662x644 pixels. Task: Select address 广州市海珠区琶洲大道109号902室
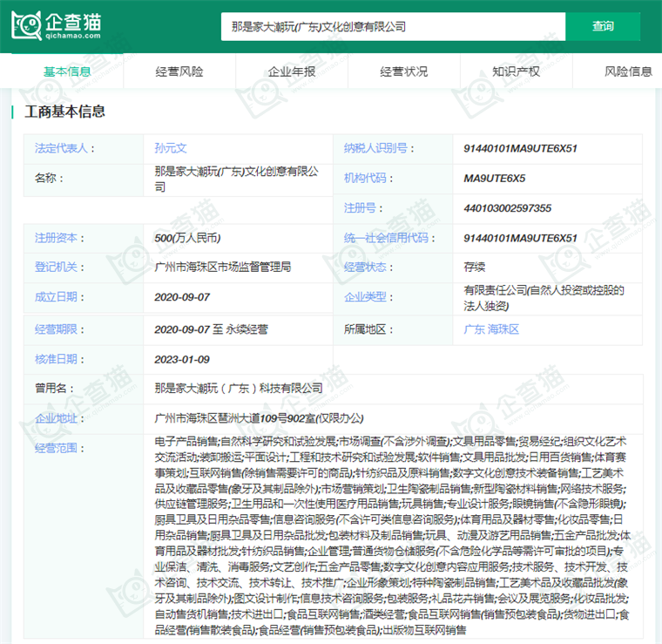234,418
